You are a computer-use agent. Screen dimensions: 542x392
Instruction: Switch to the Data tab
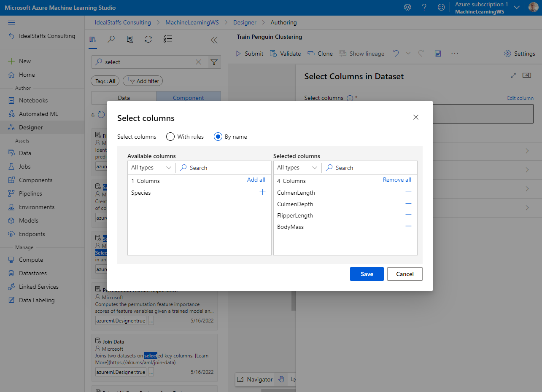pyautogui.click(x=124, y=98)
